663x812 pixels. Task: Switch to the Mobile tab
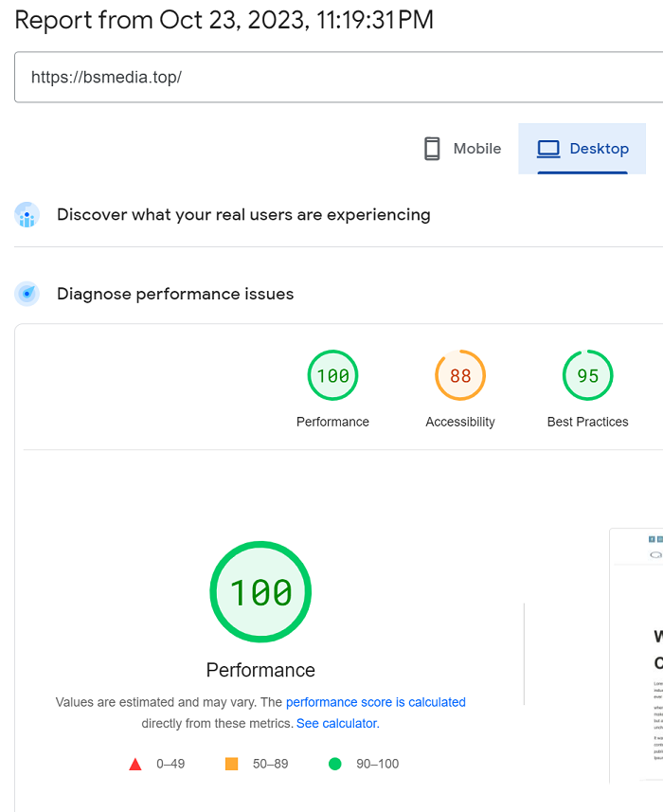coord(462,149)
